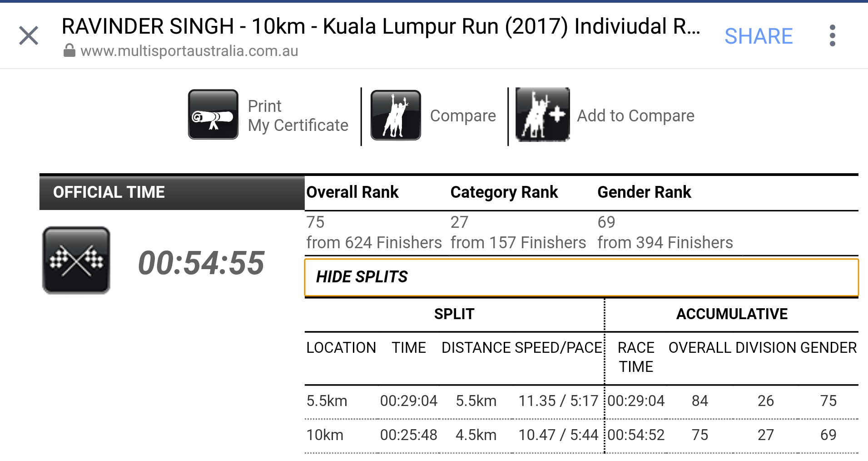Click the certificate scroll icon
Screen dimensions: 868x461
point(213,115)
